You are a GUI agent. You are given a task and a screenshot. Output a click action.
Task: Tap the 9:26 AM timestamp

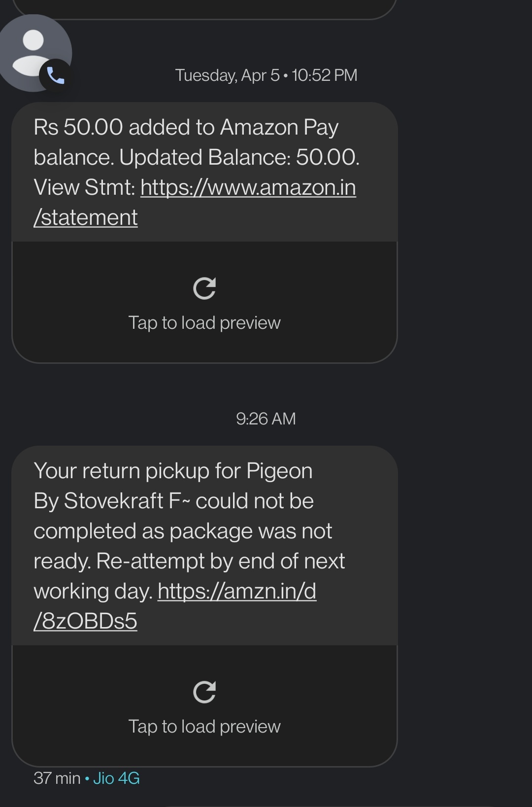coord(266,419)
